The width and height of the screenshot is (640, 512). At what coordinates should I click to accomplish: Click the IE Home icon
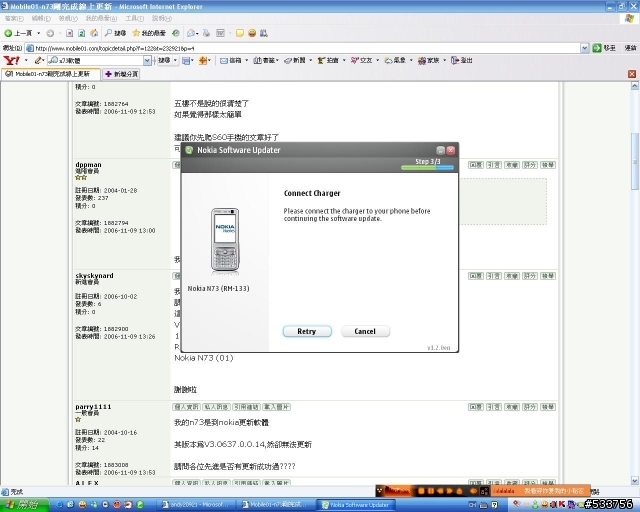click(94, 33)
